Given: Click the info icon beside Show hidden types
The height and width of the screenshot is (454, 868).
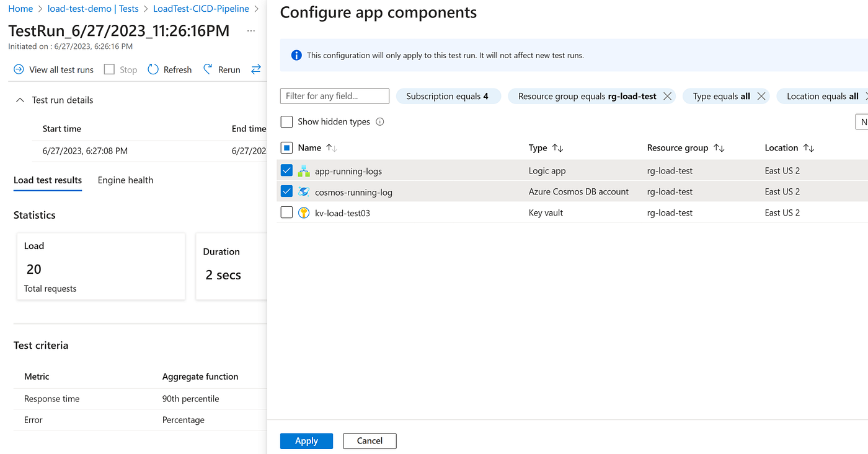Looking at the screenshot, I should tap(380, 122).
